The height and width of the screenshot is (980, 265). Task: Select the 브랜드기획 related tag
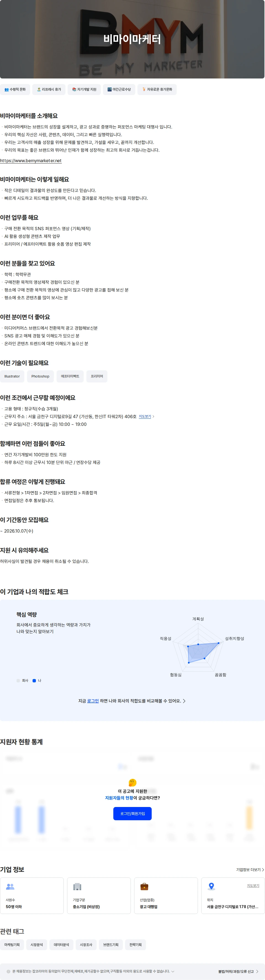pyautogui.click(x=111, y=945)
